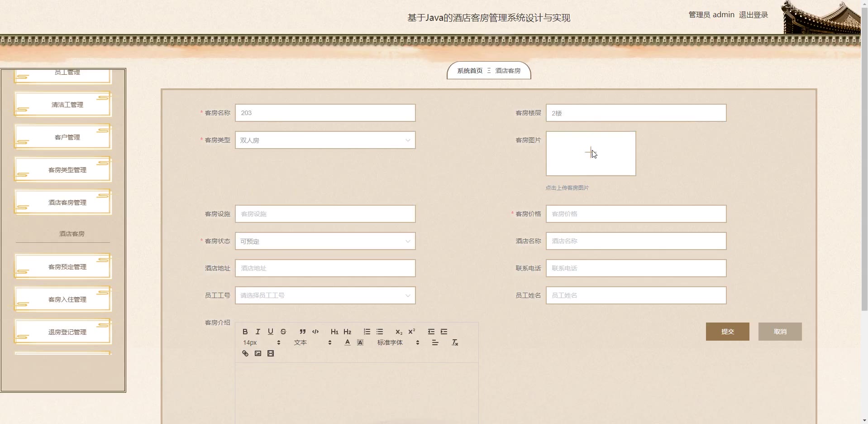The height and width of the screenshot is (424, 868).
Task: Focus the 酒店地址 input field
Action: [325, 268]
